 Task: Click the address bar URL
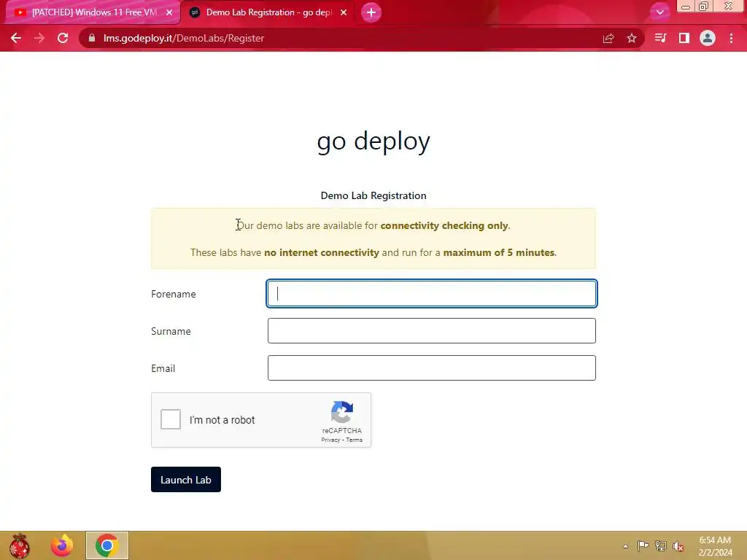point(184,38)
